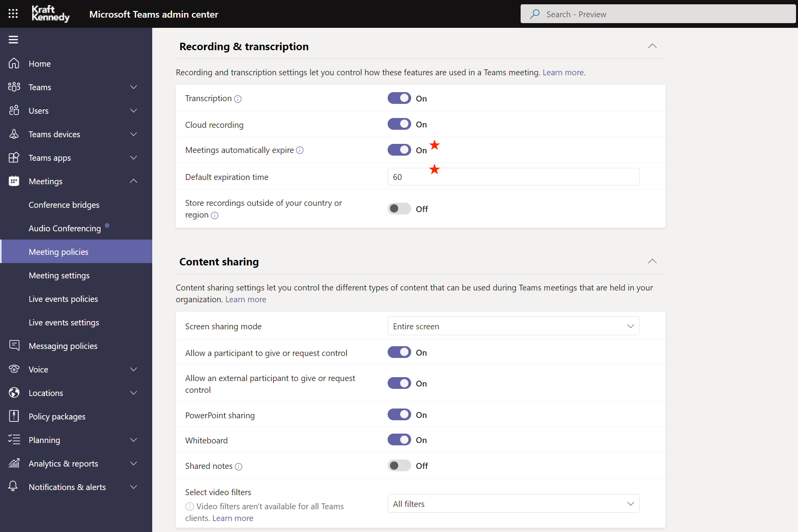
Task: Go to Live events policies
Action: tap(63, 299)
